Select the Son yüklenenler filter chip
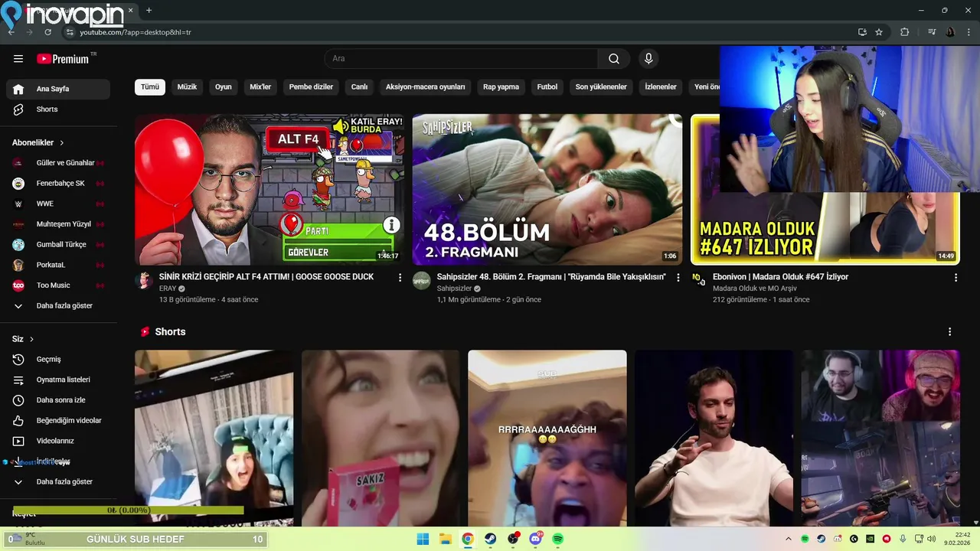 coord(601,87)
